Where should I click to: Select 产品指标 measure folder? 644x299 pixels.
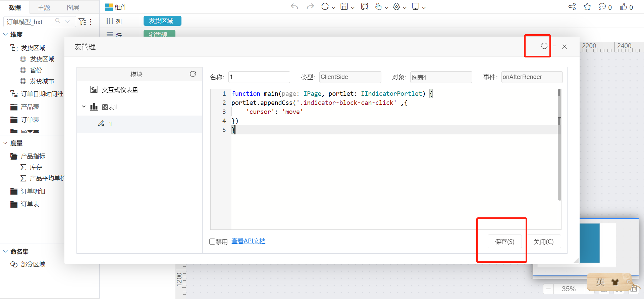(33, 156)
